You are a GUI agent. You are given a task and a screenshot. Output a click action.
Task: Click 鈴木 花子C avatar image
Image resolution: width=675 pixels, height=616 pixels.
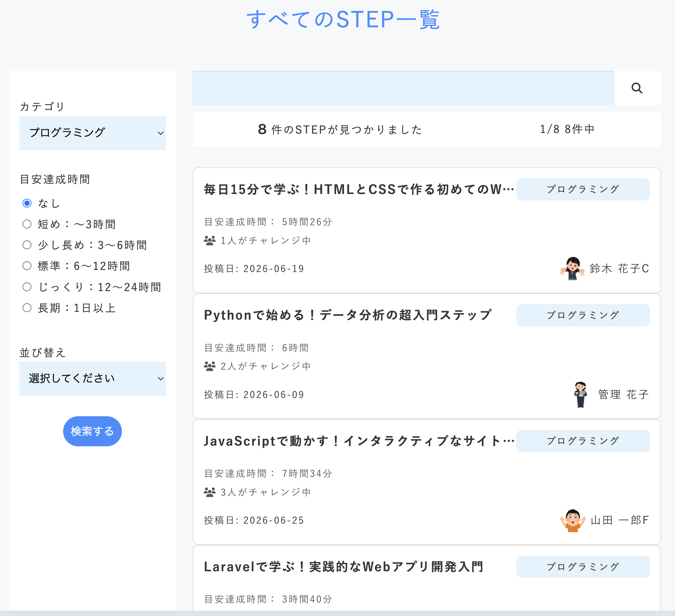[x=572, y=268]
